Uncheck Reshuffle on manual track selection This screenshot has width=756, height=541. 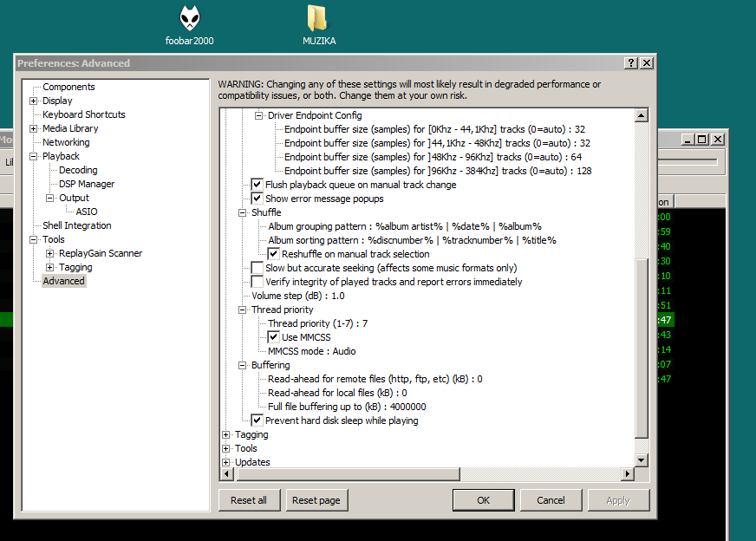tap(274, 254)
